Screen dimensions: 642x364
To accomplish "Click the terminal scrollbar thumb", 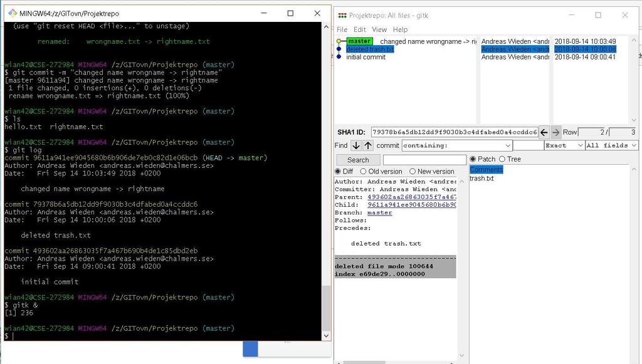I will click(326, 307).
